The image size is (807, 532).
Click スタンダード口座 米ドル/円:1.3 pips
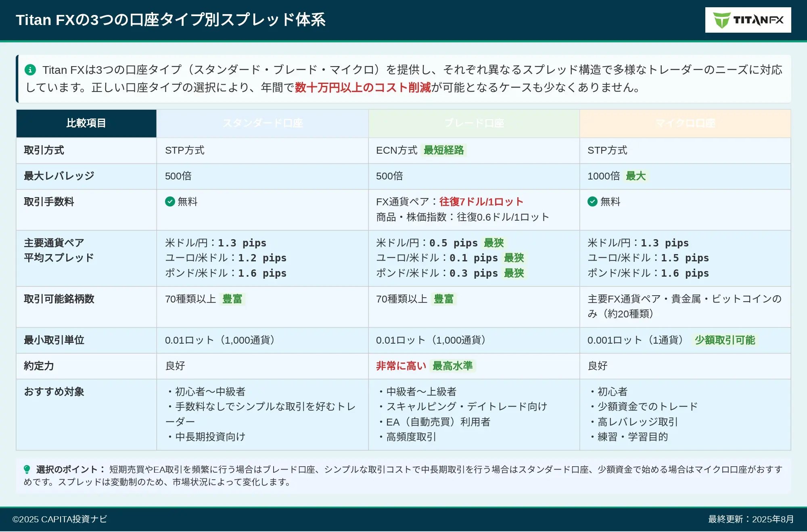(215, 243)
